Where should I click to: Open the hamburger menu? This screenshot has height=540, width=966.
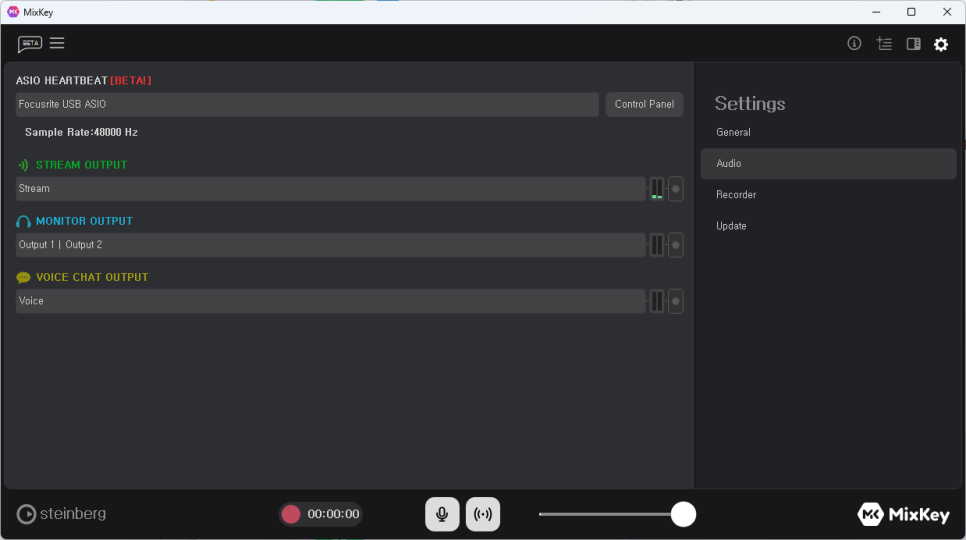click(57, 43)
